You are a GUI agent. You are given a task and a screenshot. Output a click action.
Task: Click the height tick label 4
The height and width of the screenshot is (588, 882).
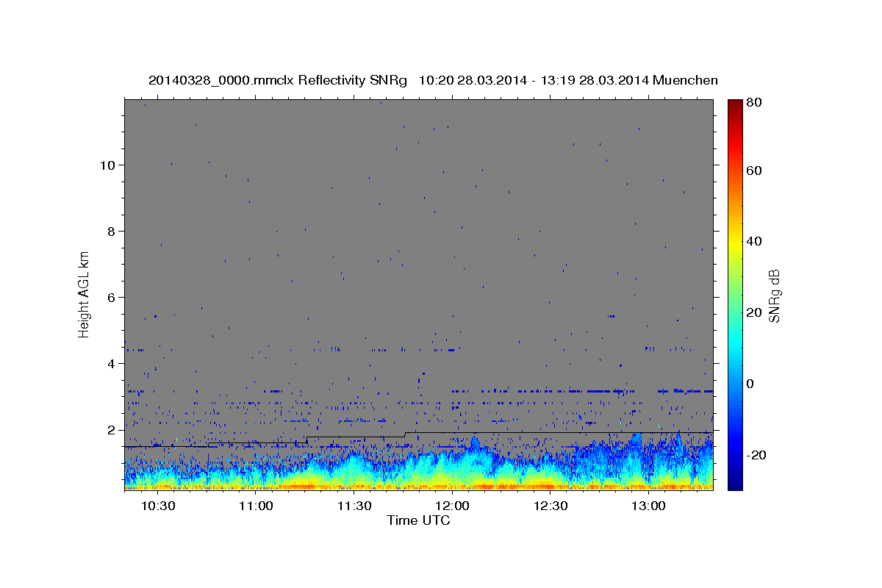coord(112,364)
